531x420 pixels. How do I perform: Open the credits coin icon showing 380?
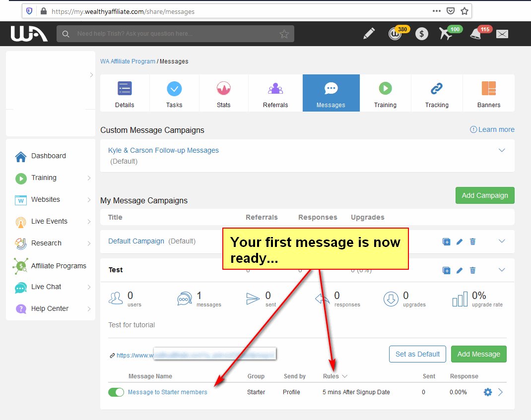395,35
